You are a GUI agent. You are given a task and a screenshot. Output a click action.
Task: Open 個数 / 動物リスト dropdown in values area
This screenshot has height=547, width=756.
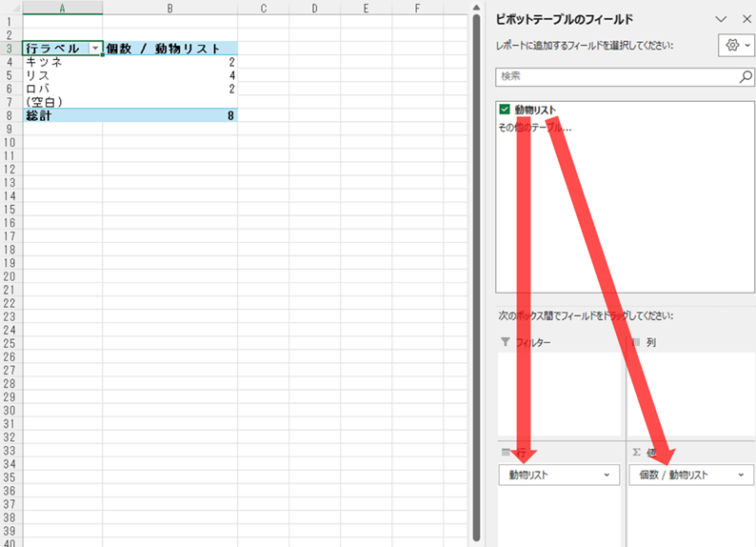(x=740, y=475)
